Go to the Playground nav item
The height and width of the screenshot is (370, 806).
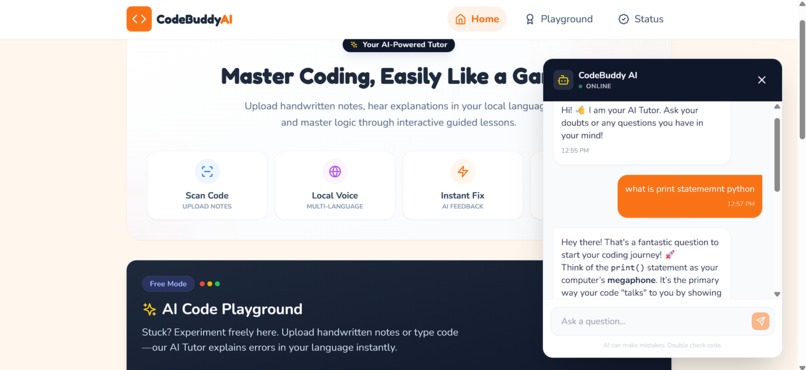(558, 19)
